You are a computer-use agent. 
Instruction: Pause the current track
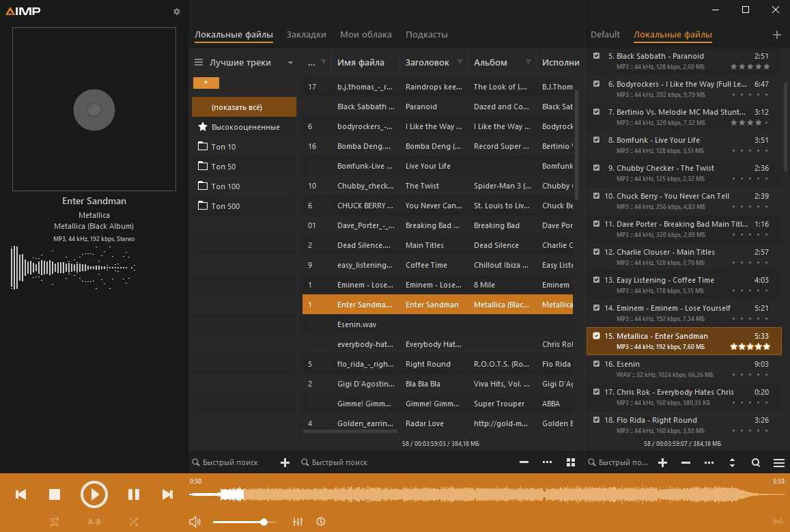click(134, 494)
